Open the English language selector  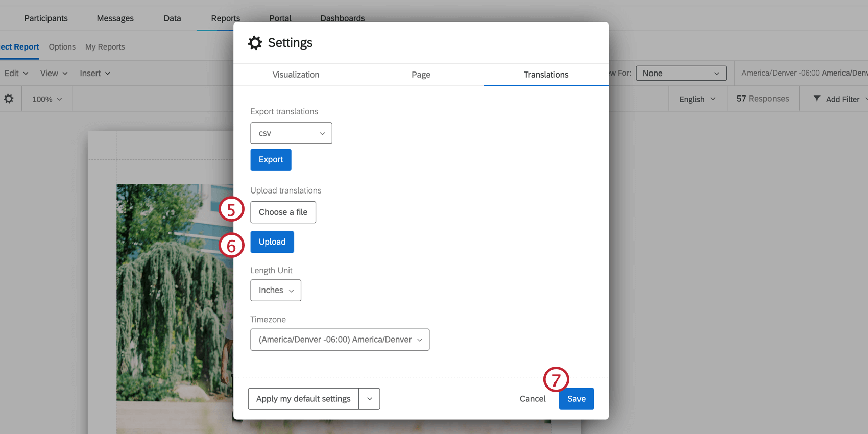697,99
